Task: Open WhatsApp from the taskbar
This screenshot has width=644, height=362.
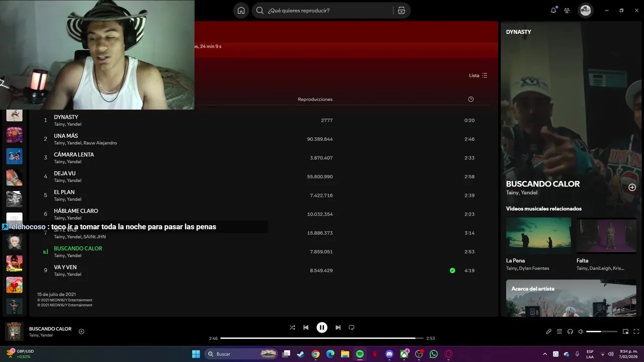Action: [434, 354]
